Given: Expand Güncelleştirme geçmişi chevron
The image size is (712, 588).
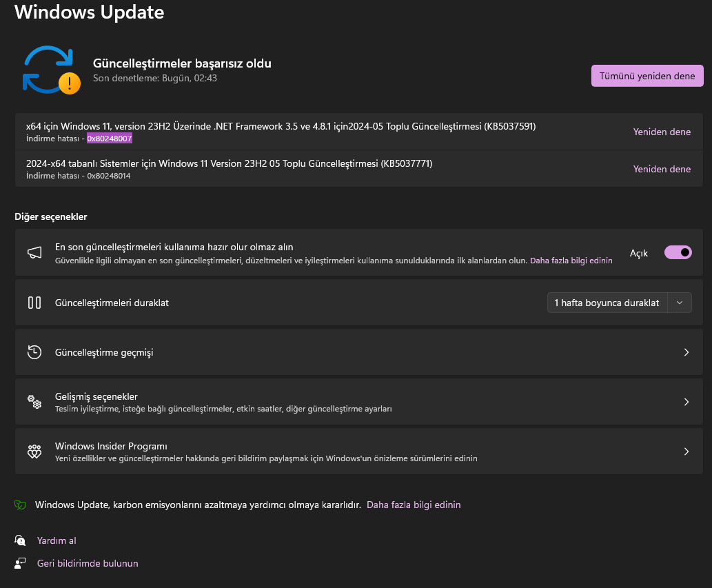Looking at the screenshot, I should [x=686, y=352].
